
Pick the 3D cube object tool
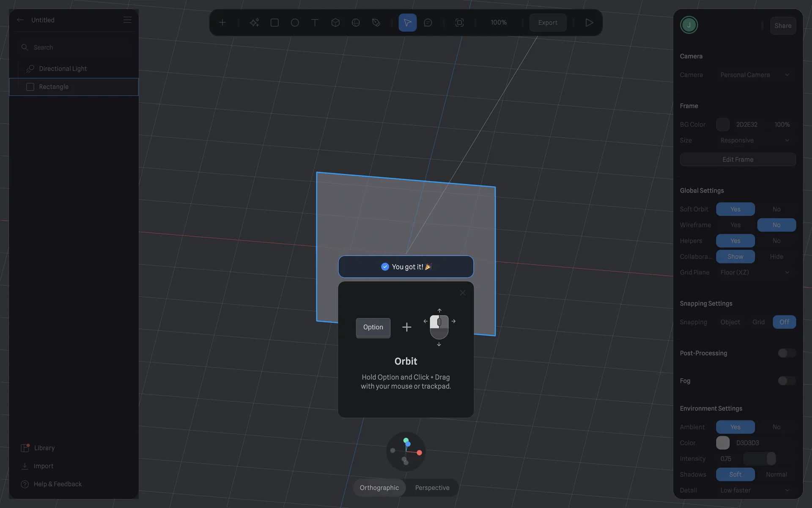[x=335, y=22]
